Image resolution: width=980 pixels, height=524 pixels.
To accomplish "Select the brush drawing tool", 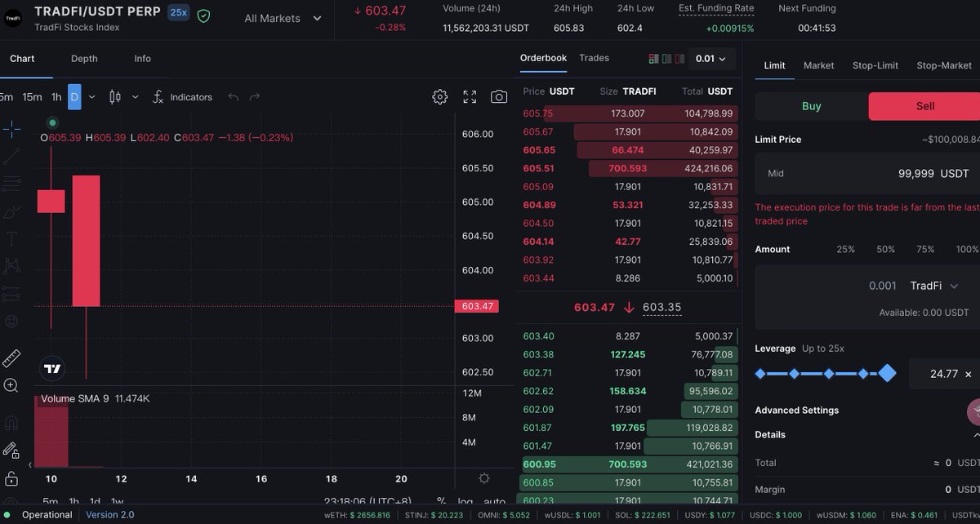I will click(x=11, y=211).
